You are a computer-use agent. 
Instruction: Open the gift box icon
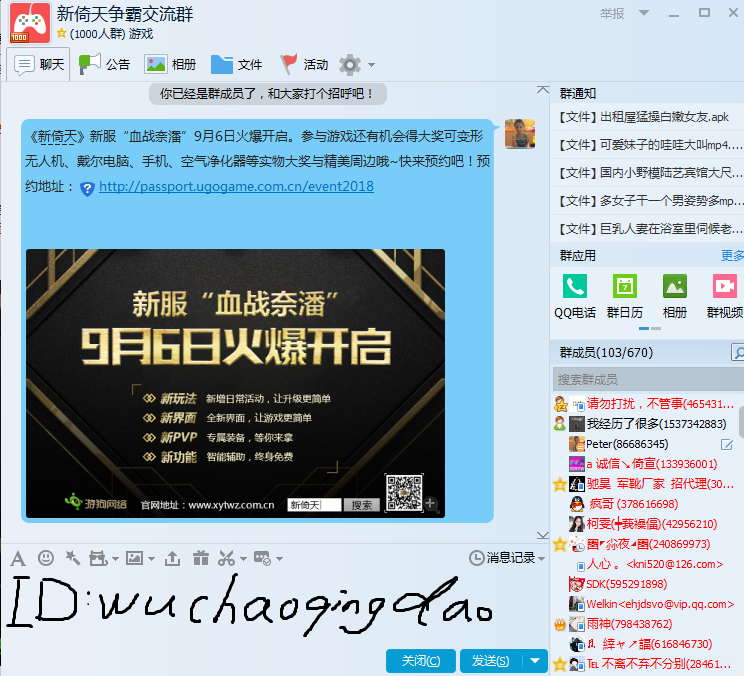[201, 558]
